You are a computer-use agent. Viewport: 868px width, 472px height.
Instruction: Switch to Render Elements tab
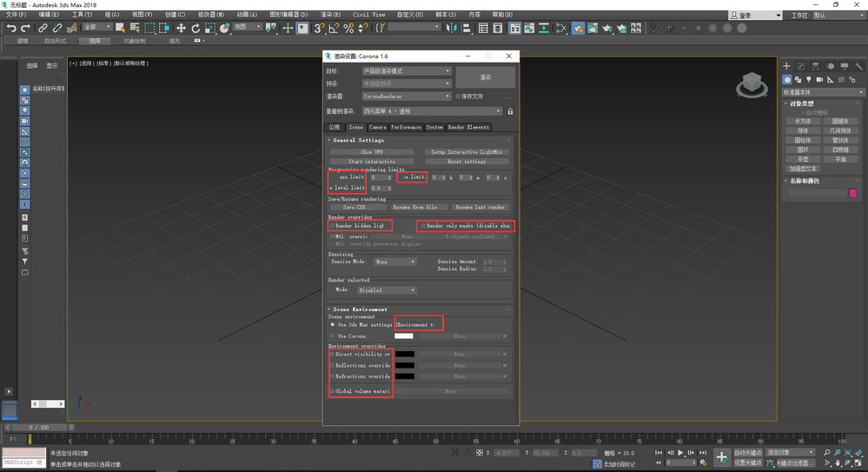coord(468,128)
